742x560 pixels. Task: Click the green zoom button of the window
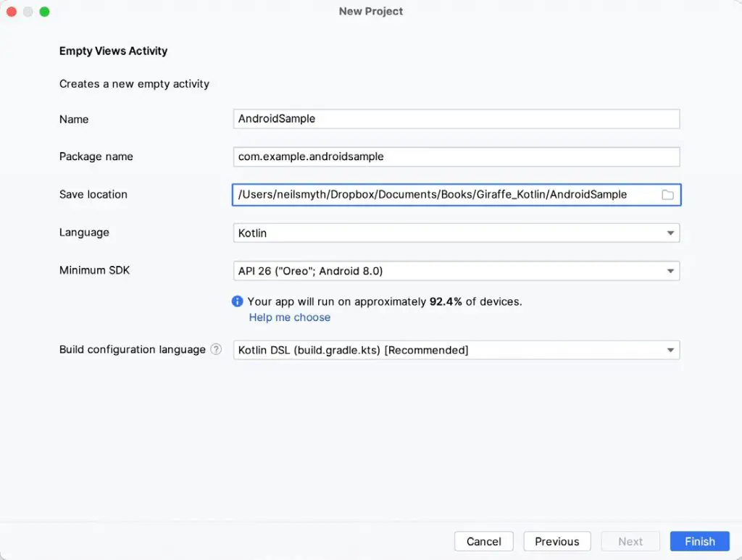pyautogui.click(x=43, y=12)
